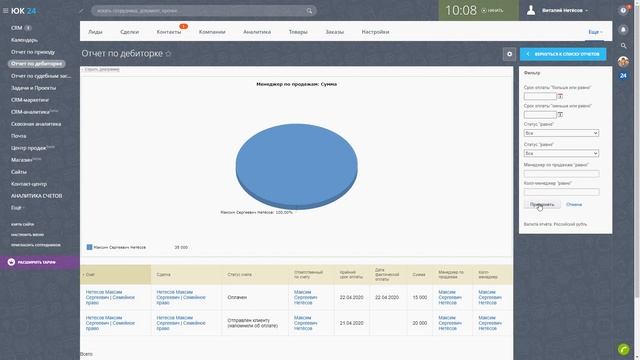Image resolution: width=640 pixels, height=360 pixels.
Task: Open Сквозная аналитика in left sidebar
Action: [x=36, y=124]
